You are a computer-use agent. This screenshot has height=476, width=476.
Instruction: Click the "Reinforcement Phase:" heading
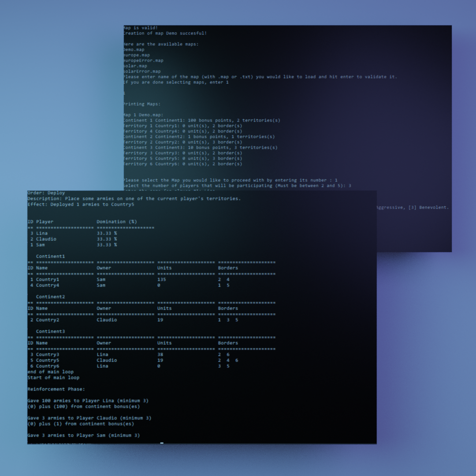(x=56, y=389)
